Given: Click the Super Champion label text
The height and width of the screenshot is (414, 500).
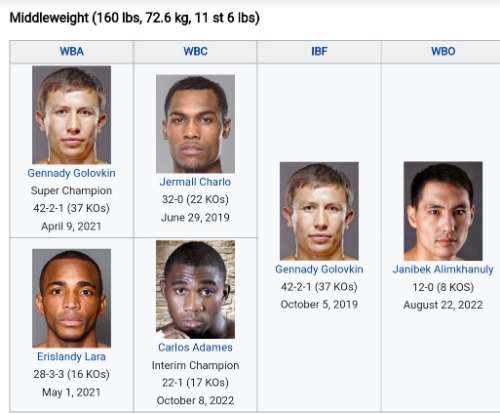Looking at the screenshot, I should click(x=71, y=191).
